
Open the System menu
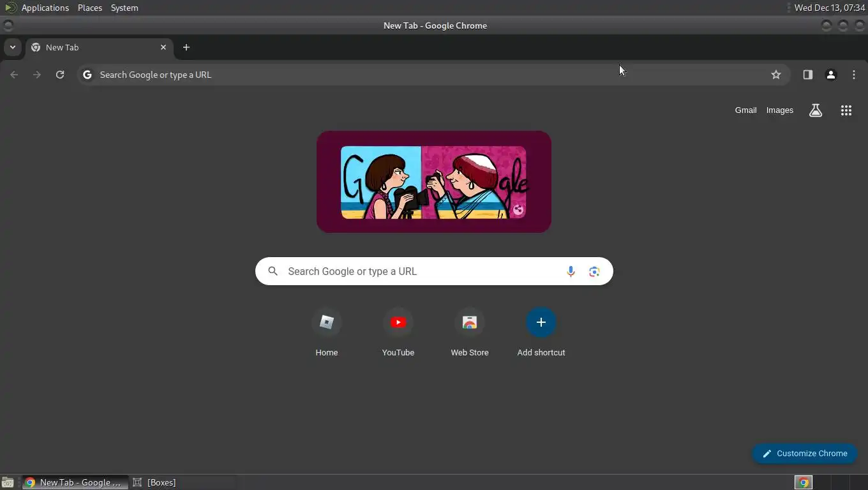[124, 8]
